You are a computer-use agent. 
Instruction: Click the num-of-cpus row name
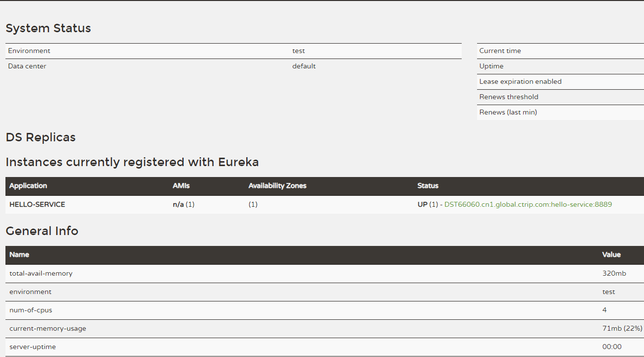click(31, 310)
